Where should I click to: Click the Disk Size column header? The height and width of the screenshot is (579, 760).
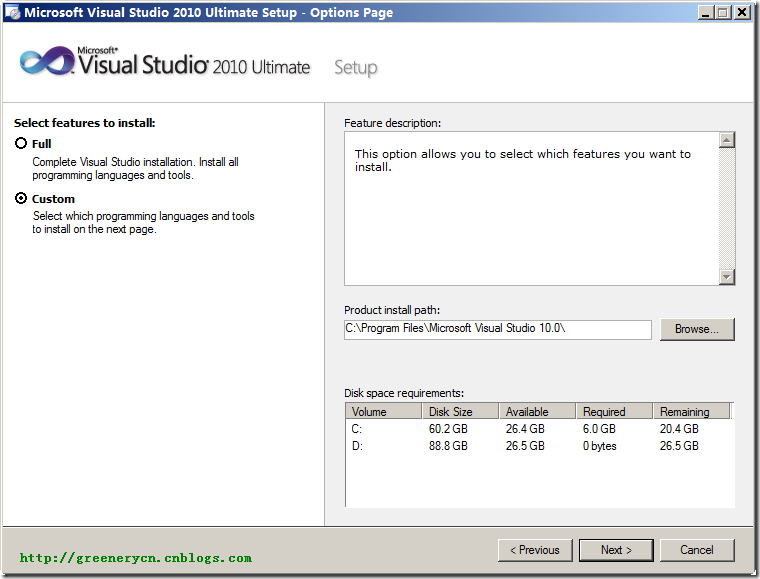pyautogui.click(x=460, y=411)
